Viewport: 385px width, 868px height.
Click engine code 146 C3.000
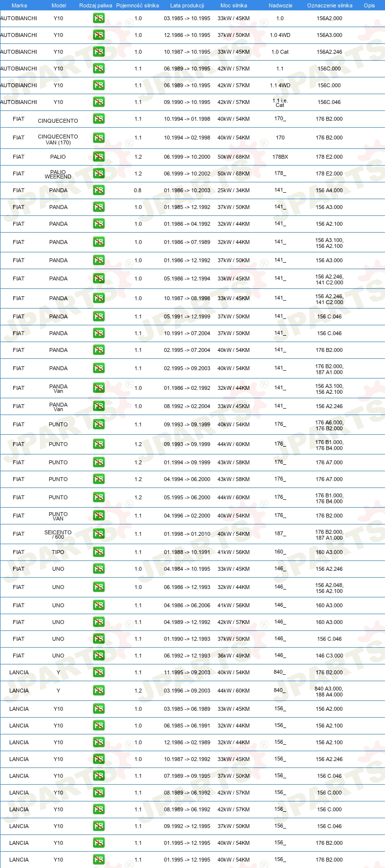329,656
